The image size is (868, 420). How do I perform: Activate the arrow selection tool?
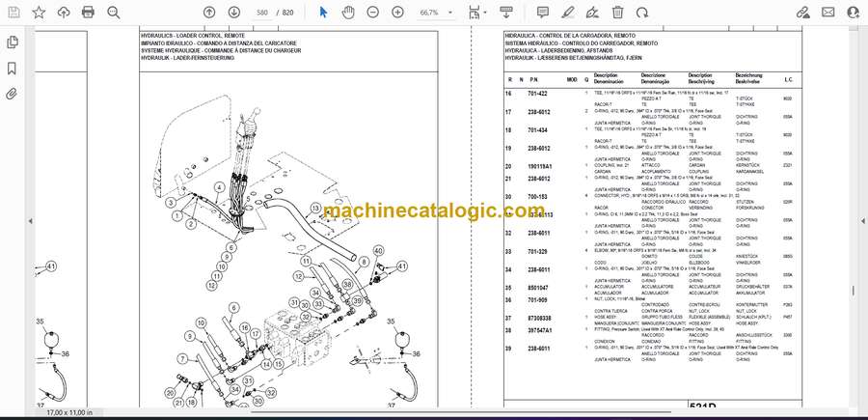click(324, 12)
